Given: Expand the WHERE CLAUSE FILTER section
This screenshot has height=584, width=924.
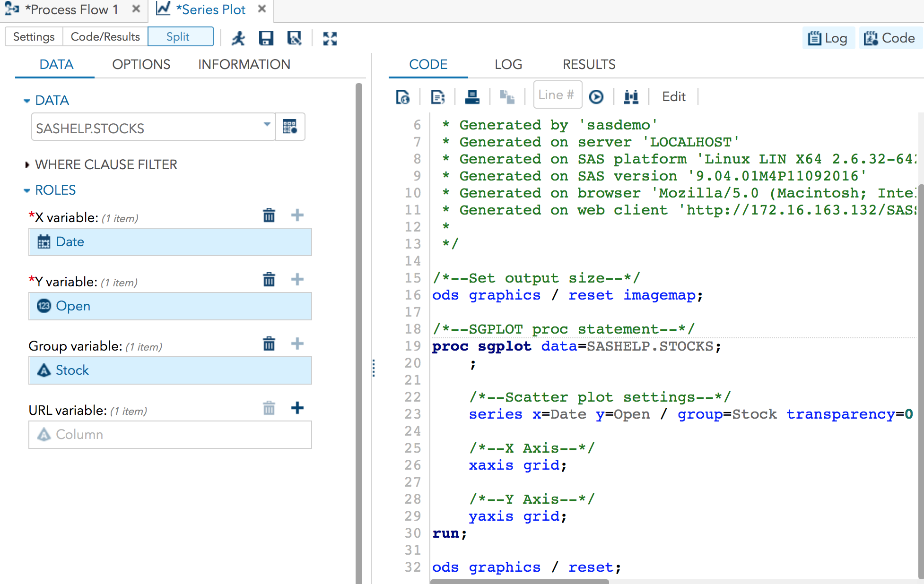Looking at the screenshot, I should [106, 164].
